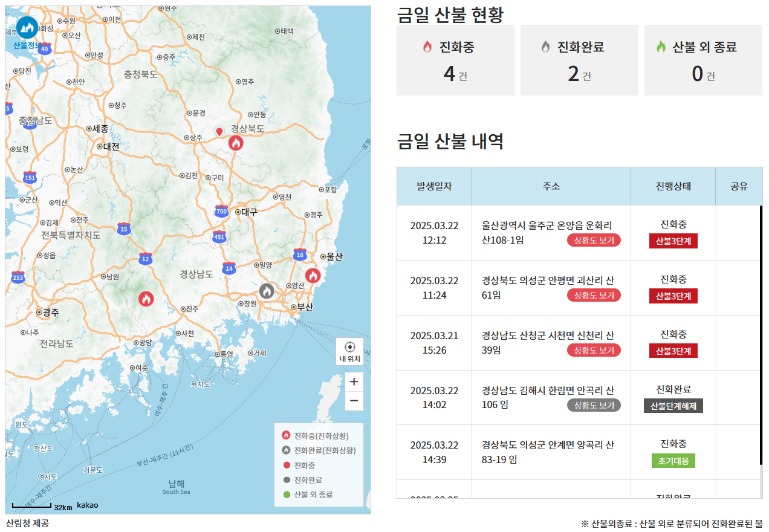Click the 산불 외 종료 0건 status card

pos(703,60)
